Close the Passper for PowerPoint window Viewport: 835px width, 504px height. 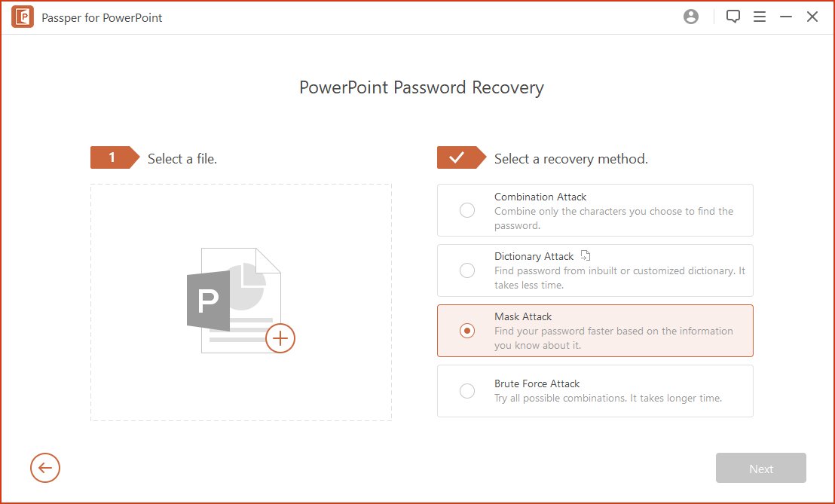pyautogui.click(x=812, y=17)
